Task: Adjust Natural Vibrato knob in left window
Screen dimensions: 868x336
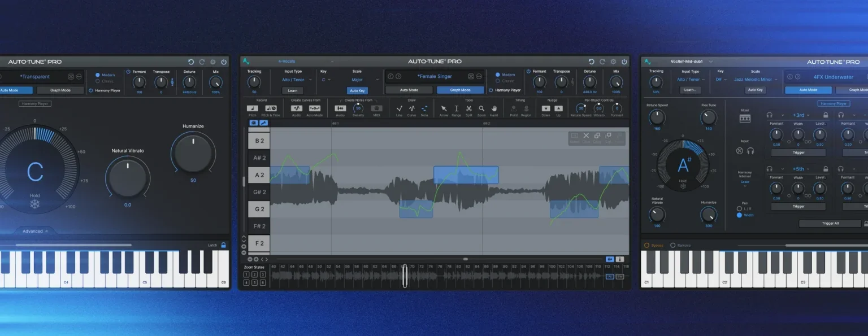Action: click(x=128, y=177)
